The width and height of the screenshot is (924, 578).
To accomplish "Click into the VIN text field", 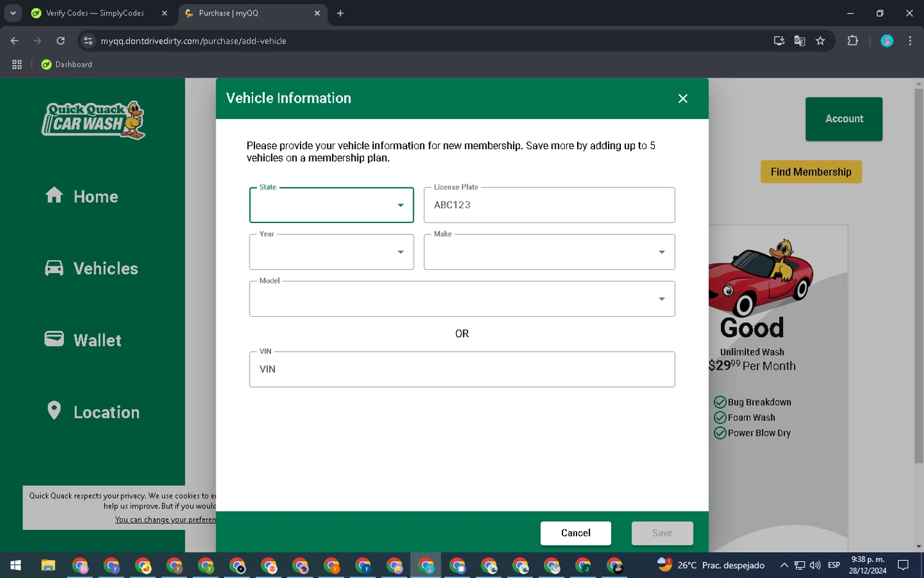I will coord(461,370).
